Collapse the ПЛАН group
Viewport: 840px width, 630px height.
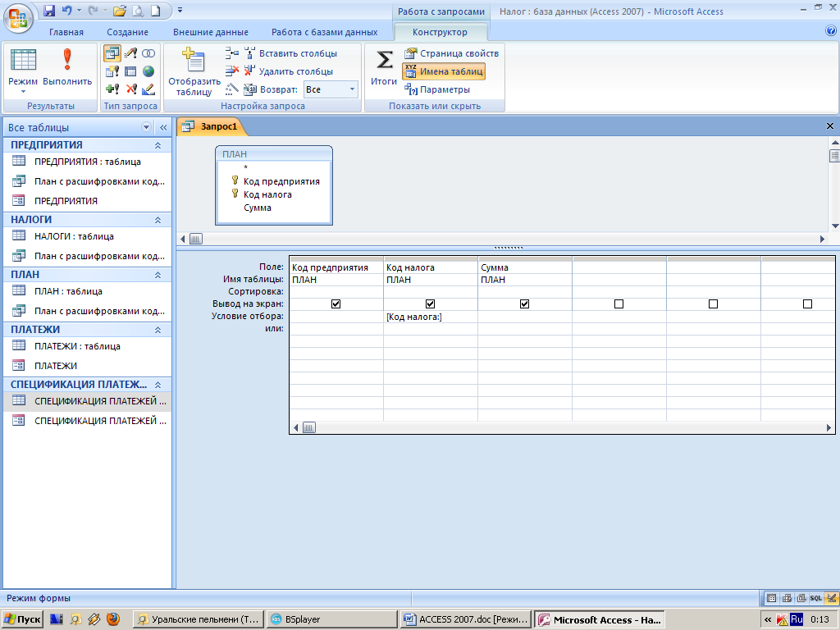(158, 275)
